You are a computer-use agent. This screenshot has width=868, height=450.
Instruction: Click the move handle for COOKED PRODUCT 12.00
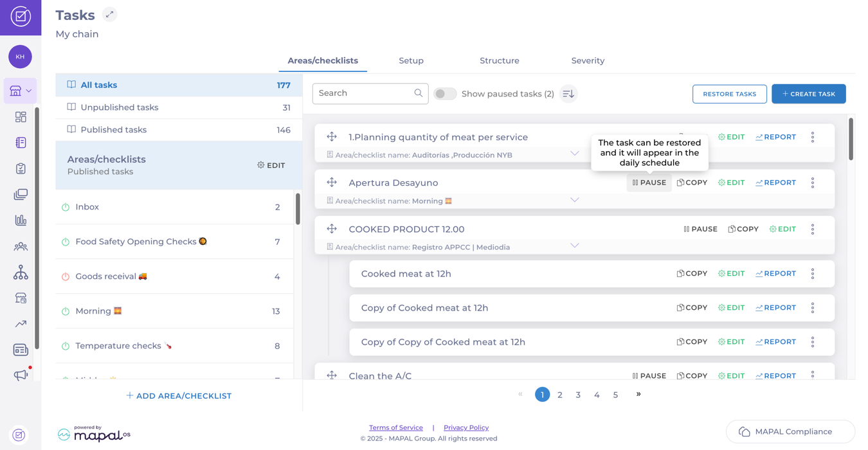332,229
